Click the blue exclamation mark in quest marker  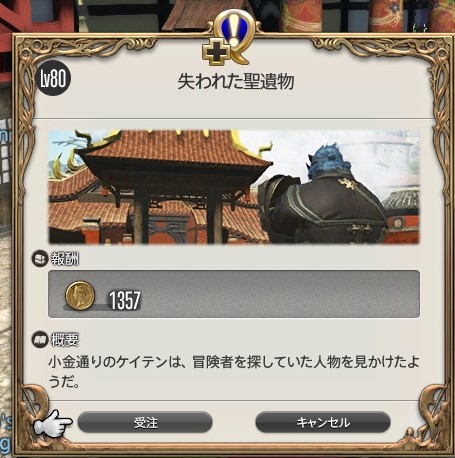coord(235,28)
